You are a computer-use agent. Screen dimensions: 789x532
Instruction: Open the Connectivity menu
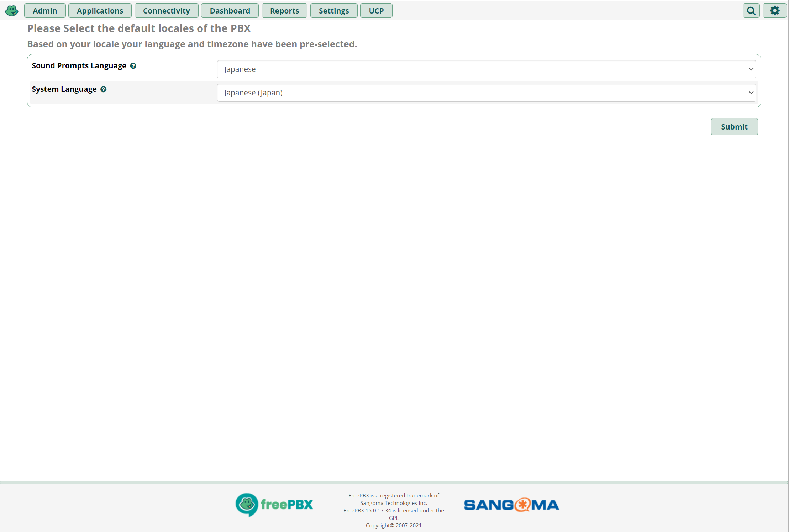[x=166, y=11]
